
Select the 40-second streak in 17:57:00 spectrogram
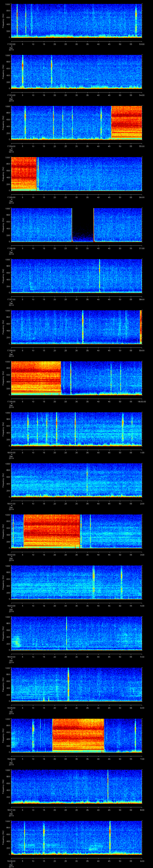[100, 275]
